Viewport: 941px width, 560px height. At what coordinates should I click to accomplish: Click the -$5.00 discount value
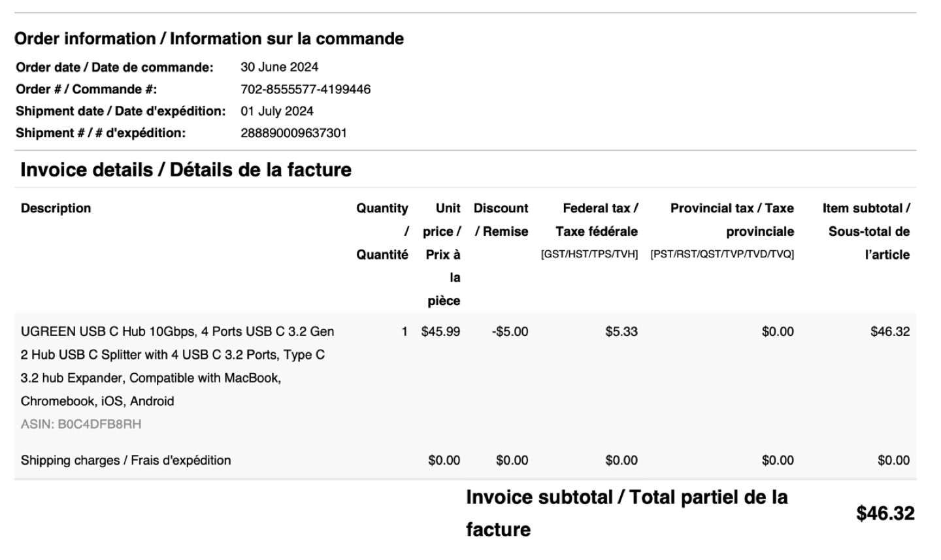coord(510,331)
